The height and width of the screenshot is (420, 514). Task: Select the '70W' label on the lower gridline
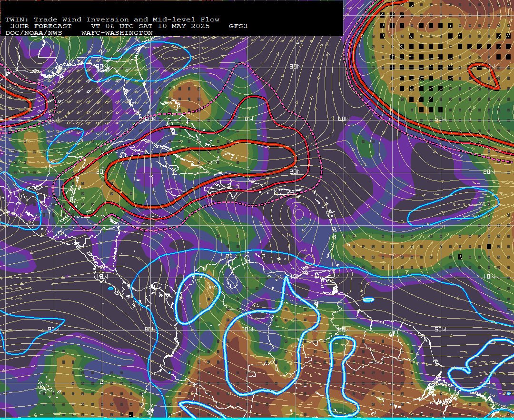(x=247, y=329)
